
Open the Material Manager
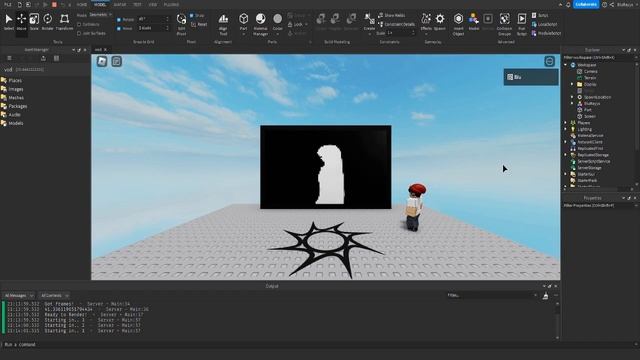click(260, 24)
